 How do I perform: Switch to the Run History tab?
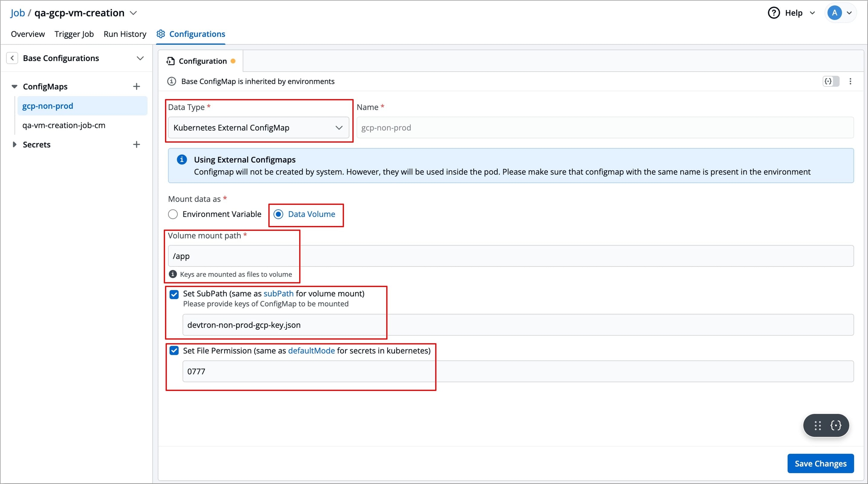pyautogui.click(x=125, y=34)
